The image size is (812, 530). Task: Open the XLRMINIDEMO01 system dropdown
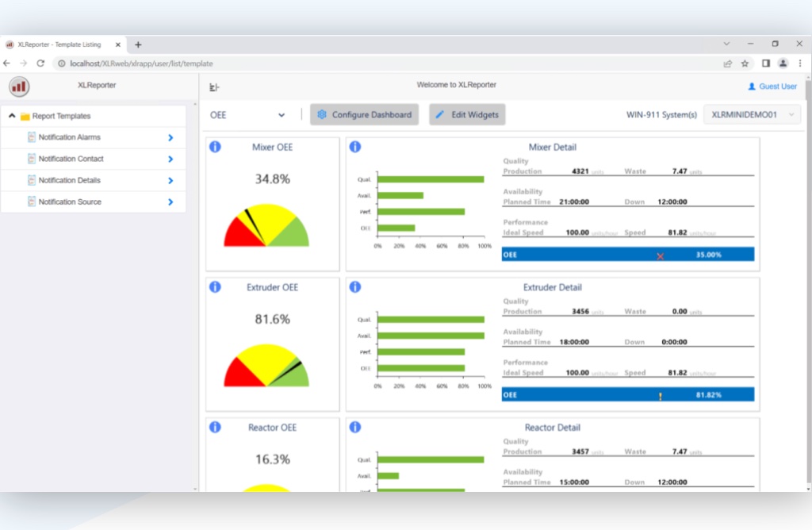[x=752, y=114]
